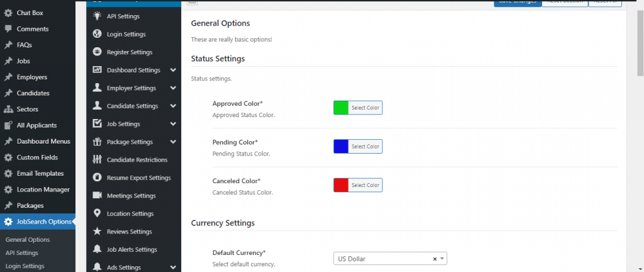Click the 'Pending Color*' field label
The image size is (644, 272).
point(235,142)
